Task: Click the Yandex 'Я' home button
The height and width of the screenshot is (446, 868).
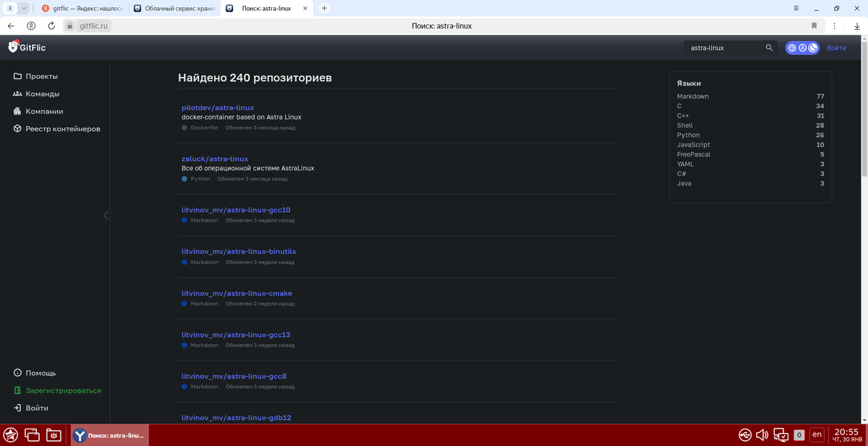Action: [x=31, y=25]
